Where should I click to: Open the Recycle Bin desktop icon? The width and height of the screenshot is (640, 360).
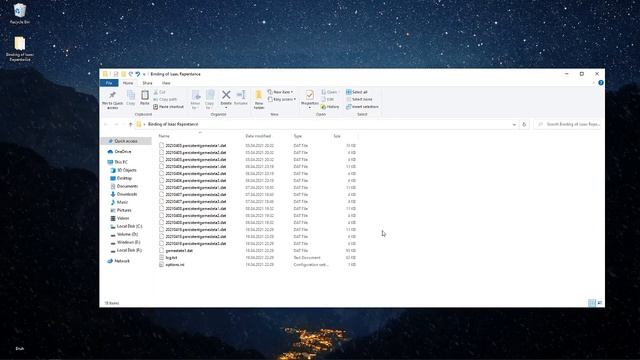pyautogui.click(x=20, y=13)
